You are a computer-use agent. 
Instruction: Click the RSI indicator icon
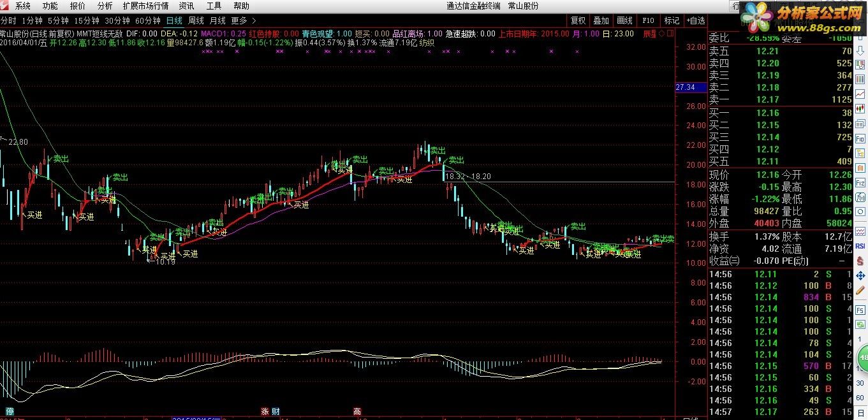[860, 247]
